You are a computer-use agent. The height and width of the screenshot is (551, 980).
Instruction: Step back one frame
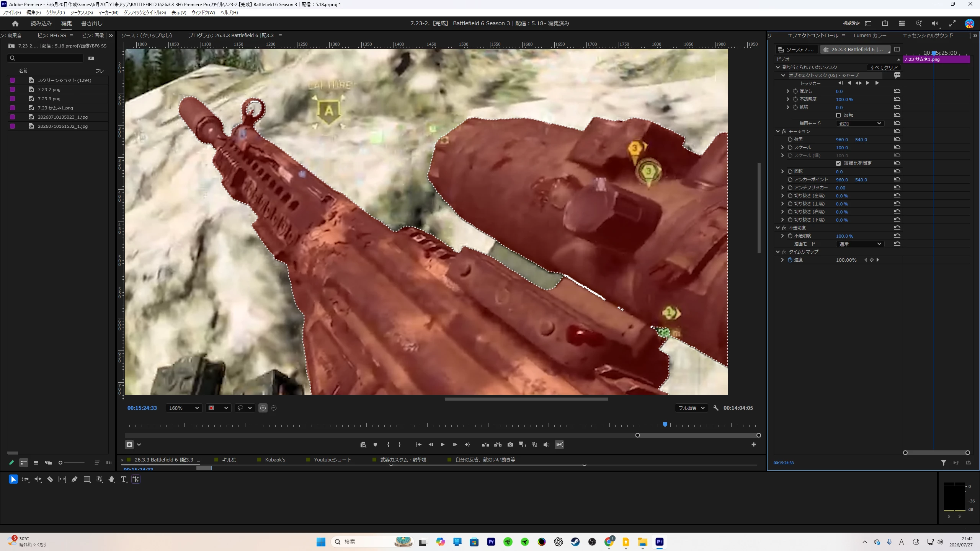coord(431,445)
